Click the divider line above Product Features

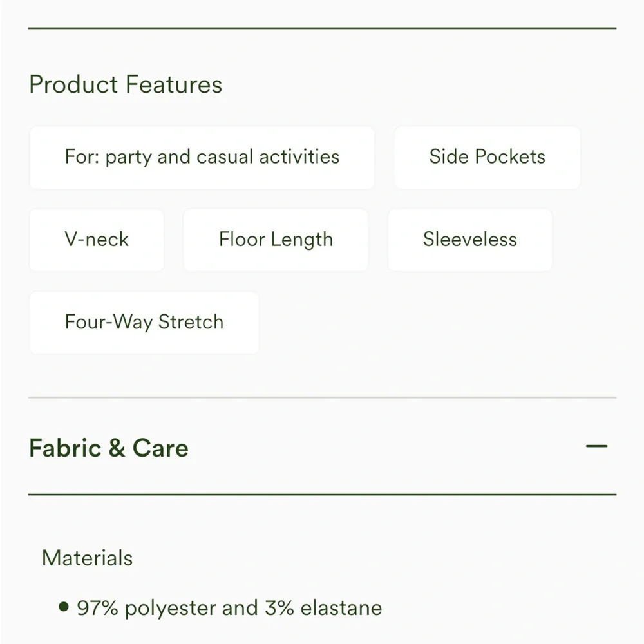322,28
